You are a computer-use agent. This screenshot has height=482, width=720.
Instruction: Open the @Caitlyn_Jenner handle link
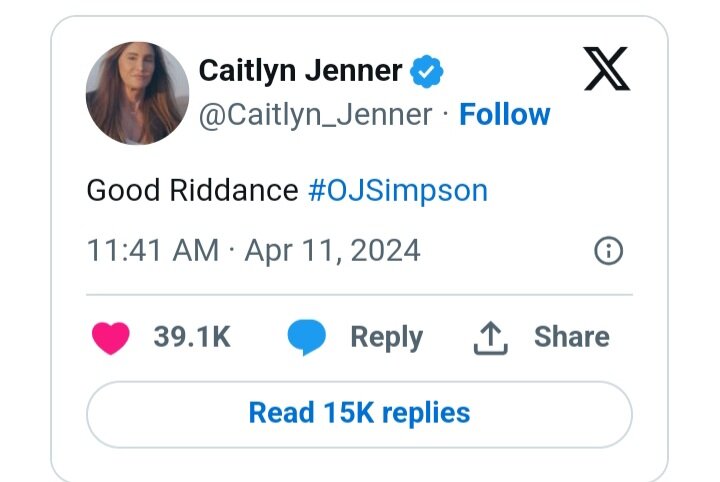coord(315,115)
